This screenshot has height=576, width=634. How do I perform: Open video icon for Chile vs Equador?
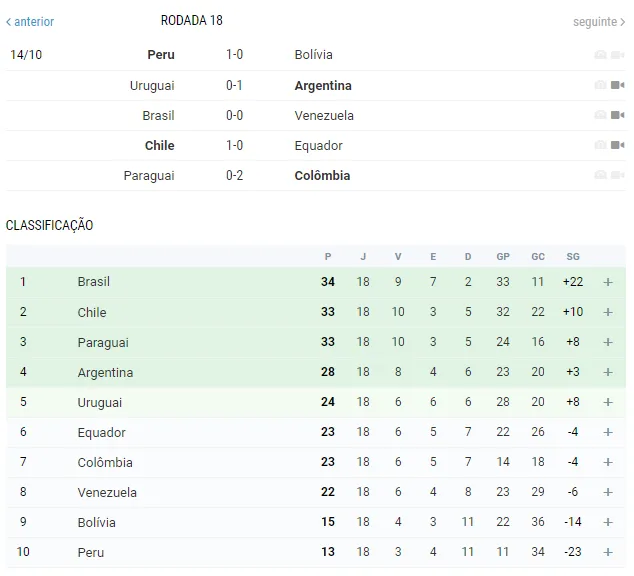click(617, 145)
